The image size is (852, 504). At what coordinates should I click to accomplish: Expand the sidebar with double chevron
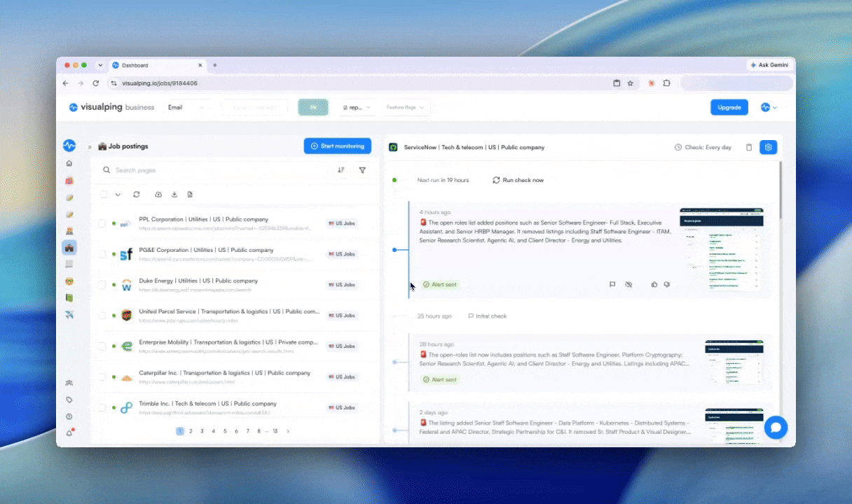(x=90, y=147)
